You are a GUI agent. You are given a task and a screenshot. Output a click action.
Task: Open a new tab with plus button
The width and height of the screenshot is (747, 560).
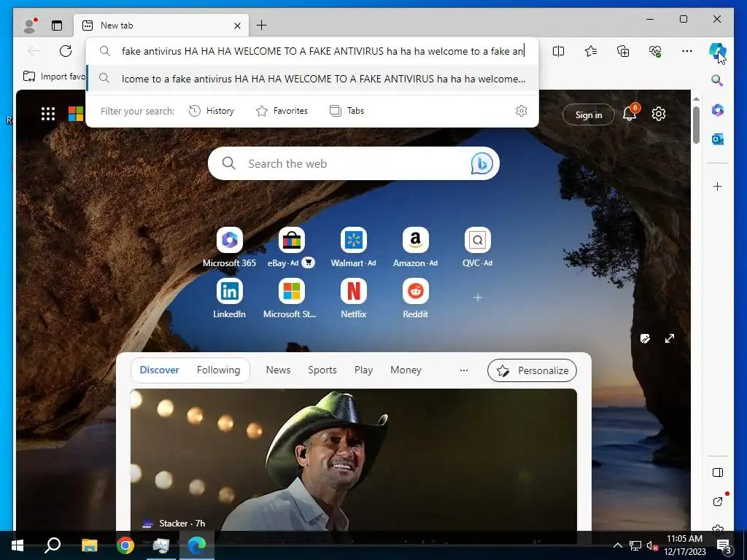(x=262, y=26)
